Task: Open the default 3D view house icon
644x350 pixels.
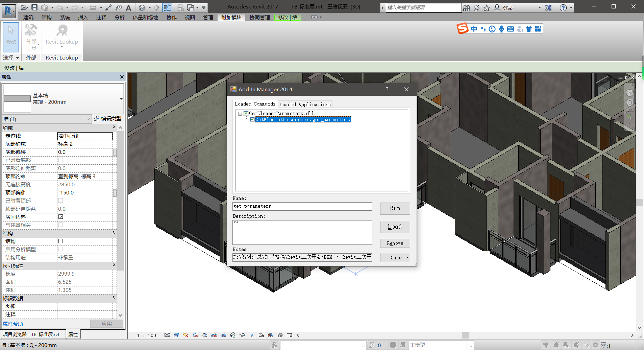Action: click(x=142, y=7)
